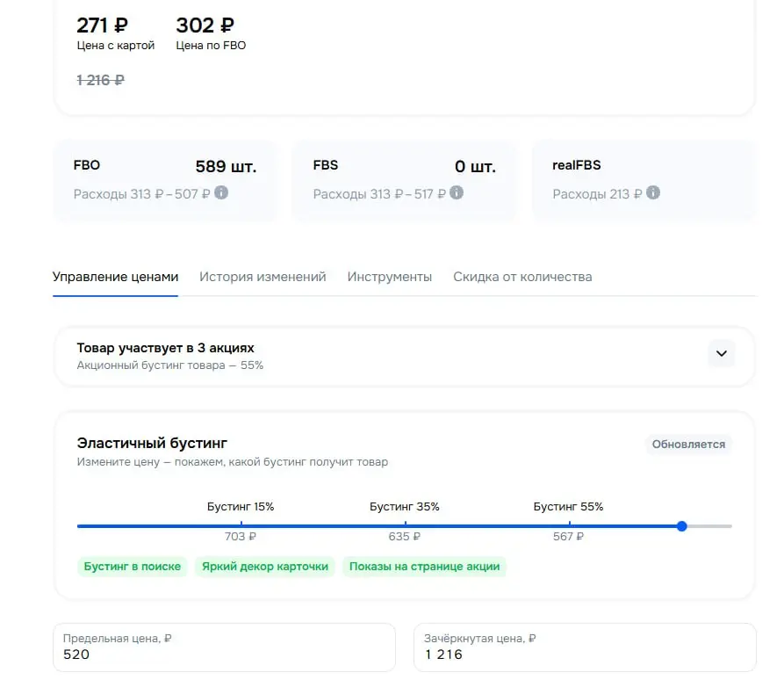Focus the "Предельная цена, ₽" input field
Viewport: 784px width, 680px height.
click(x=224, y=647)
